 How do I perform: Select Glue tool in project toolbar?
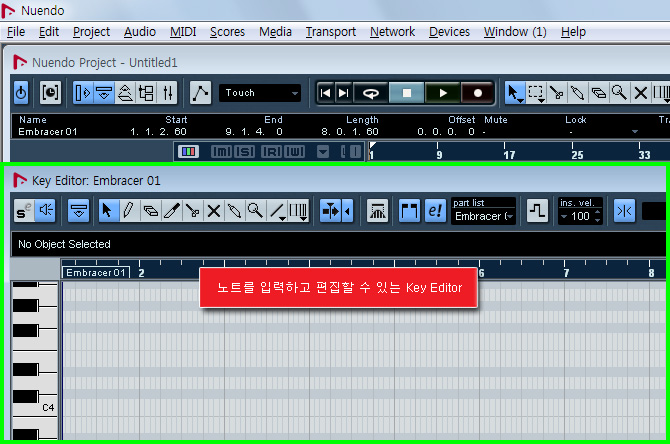click(577, 93)
